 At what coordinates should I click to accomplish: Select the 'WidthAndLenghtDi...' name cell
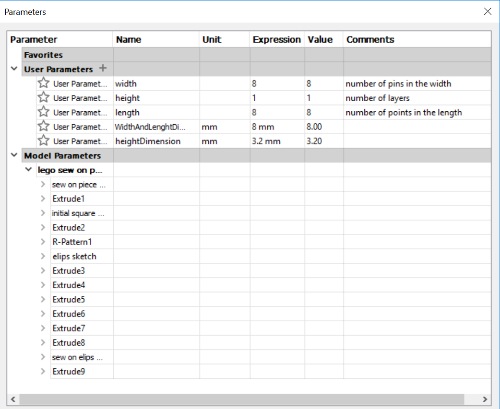tap(156, 127)
